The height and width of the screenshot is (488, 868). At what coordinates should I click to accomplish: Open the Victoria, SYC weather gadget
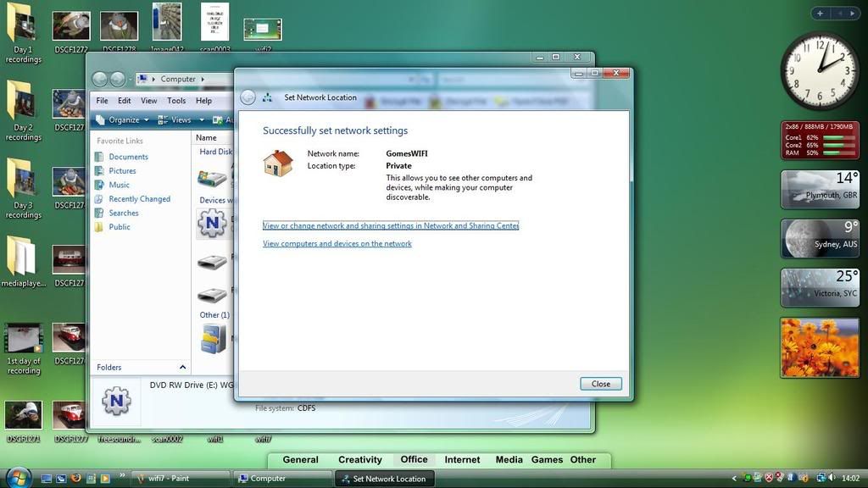(820, 288)
